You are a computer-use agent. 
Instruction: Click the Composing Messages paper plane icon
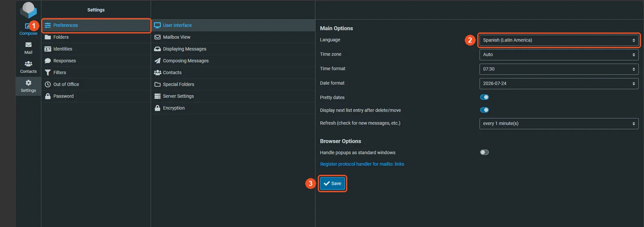pos(157,61)
